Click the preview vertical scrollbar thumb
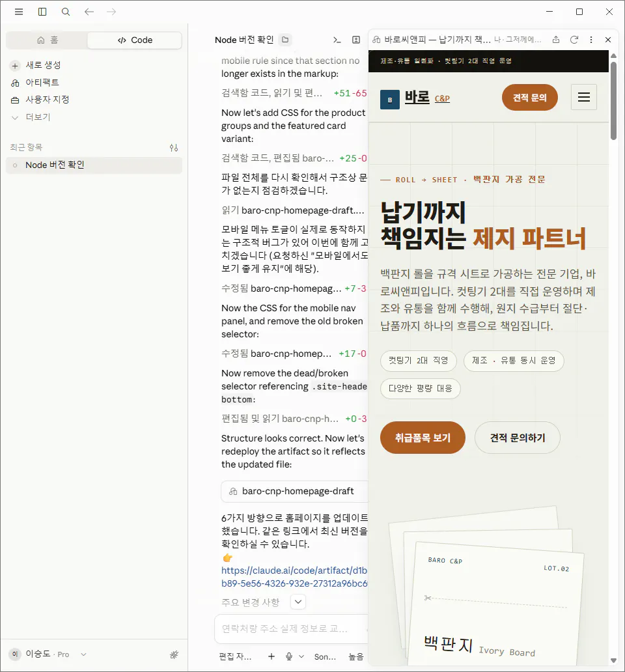The height and width of the screenshot is (672, 625). pyautogui.click(x=613, y=101)
